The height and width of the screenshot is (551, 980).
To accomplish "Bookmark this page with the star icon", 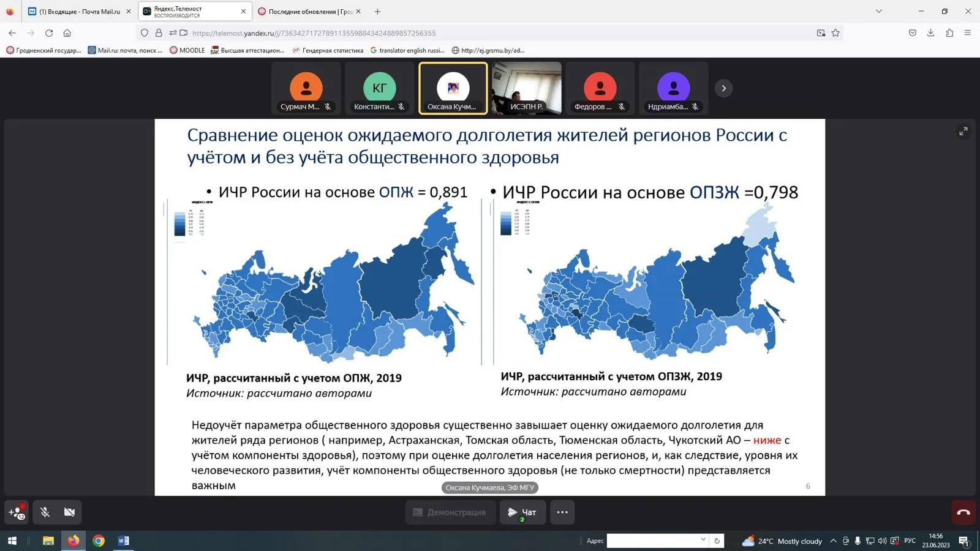I will click(x=835, y=33).
